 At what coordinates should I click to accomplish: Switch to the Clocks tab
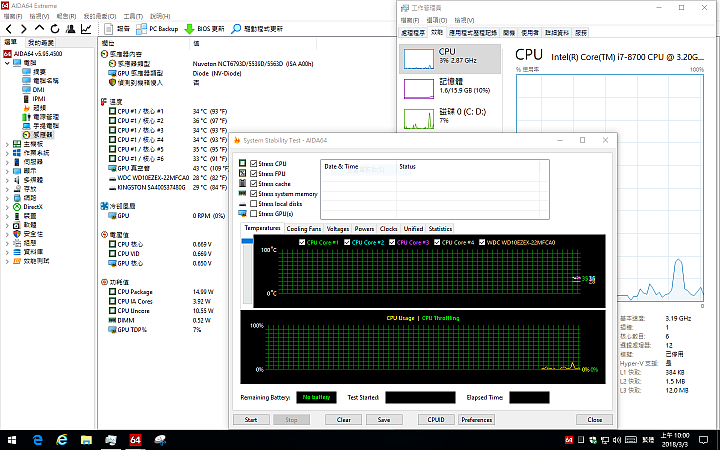click(388, 229)
